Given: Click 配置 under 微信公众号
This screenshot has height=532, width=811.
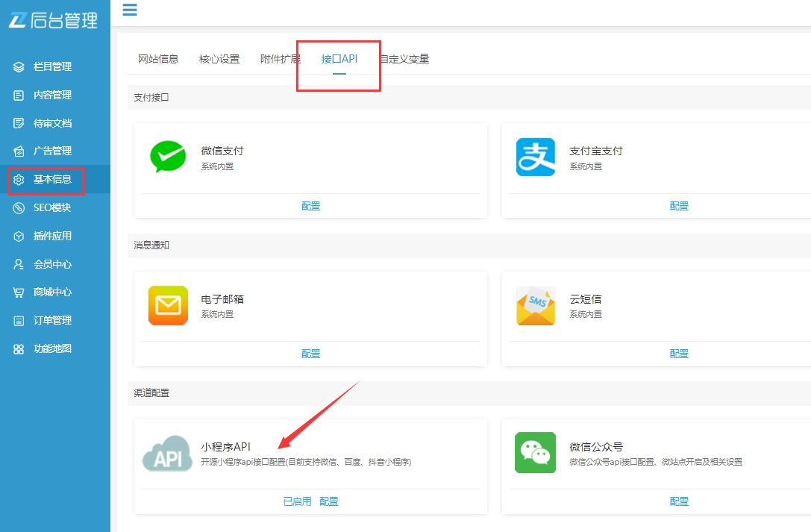Looking at the screenshot, I should click(679, 501).
